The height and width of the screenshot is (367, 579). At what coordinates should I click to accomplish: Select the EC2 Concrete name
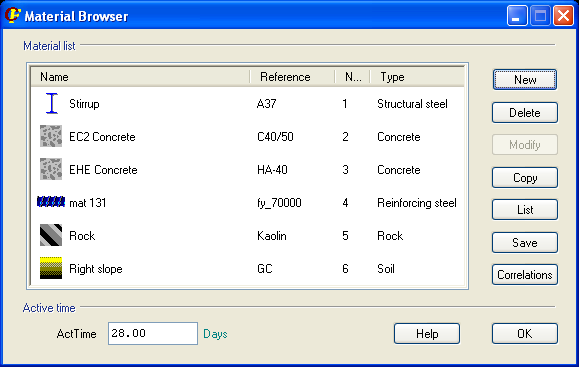point(102,137)
